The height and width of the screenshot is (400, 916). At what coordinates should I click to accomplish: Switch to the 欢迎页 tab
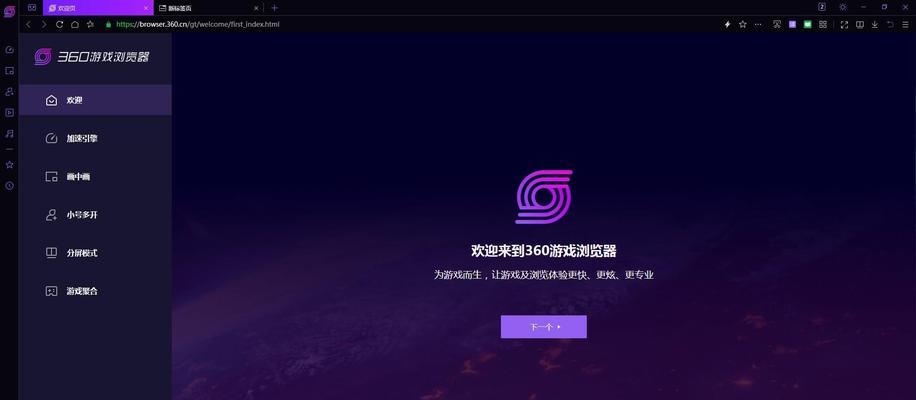point(96,8)
